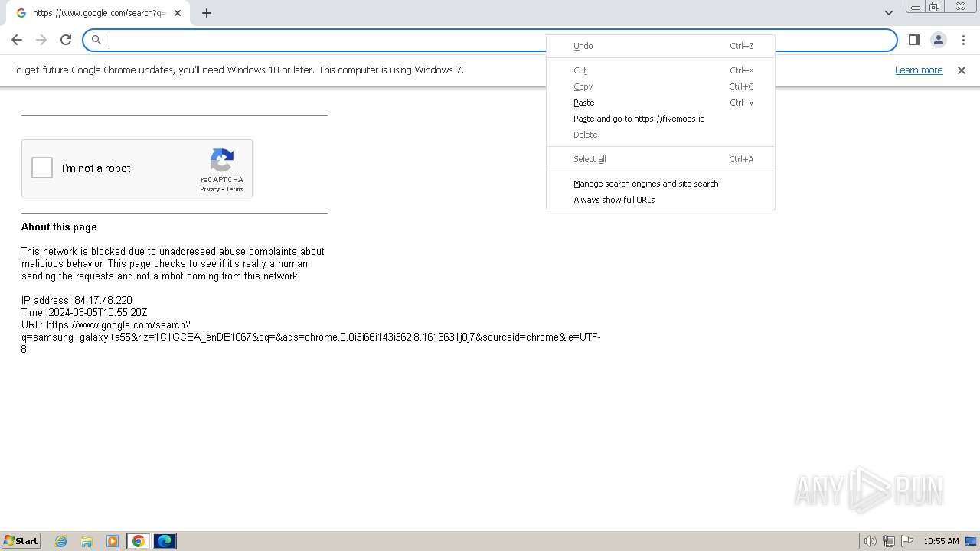Screen dimensions: 980x551
Task: Choose Delete in the context menu
Action: 661,135
